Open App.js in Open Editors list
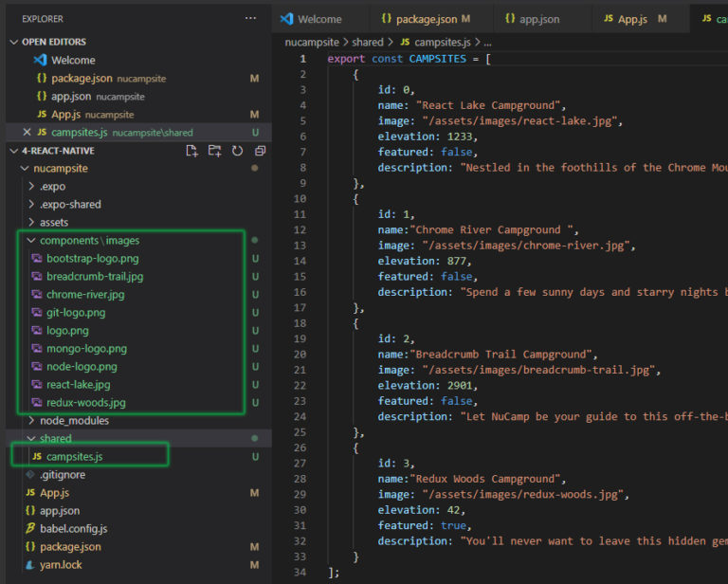Viewport: 728px width, 584px height. (x=138, y=115)
